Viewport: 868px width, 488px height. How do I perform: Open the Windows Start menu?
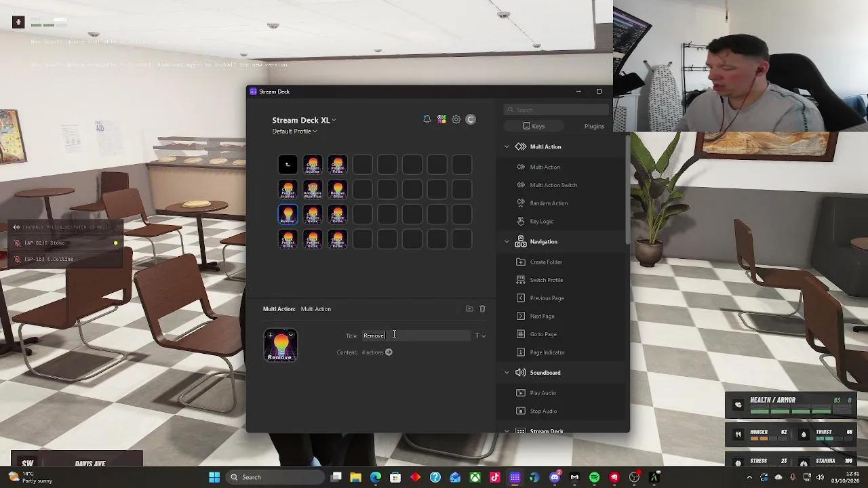click(x=214, y=477)
